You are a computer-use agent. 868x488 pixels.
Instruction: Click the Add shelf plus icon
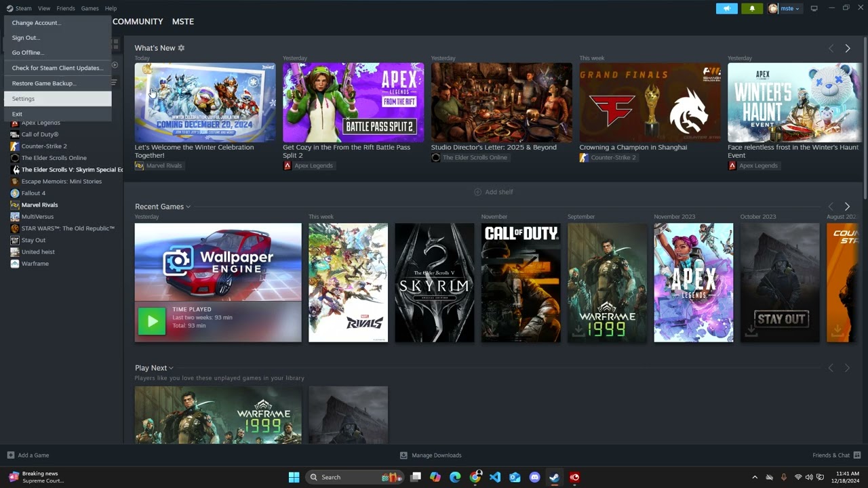click(x=477, y=192)
